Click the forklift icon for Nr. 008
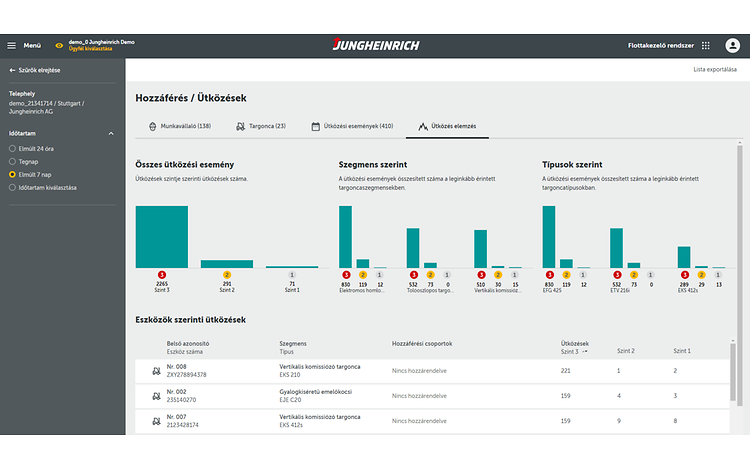This screenshot has width=750, height=469. [x=156, y=371]
